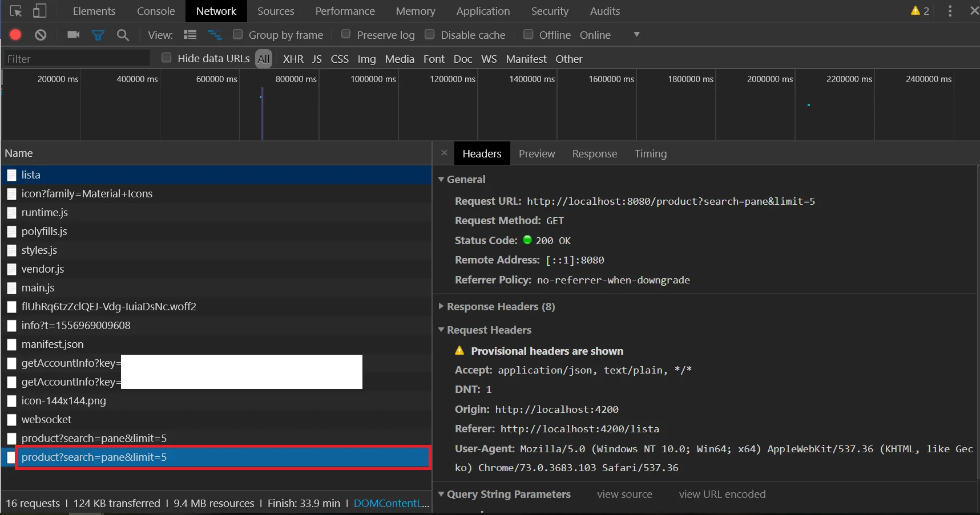Viewport: 980px width, 515px height.
Task: Toggle the waterfall overview view icon
Action: pos(215,35)
